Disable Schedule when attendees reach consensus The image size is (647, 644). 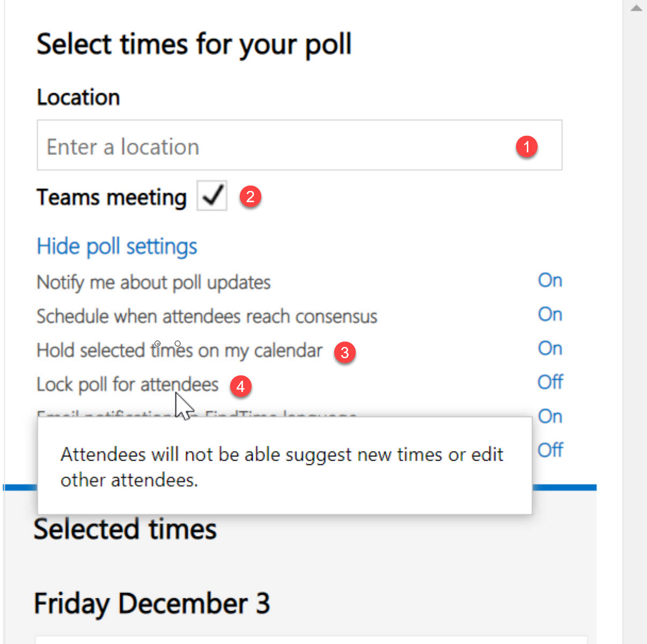click(549, 314)
